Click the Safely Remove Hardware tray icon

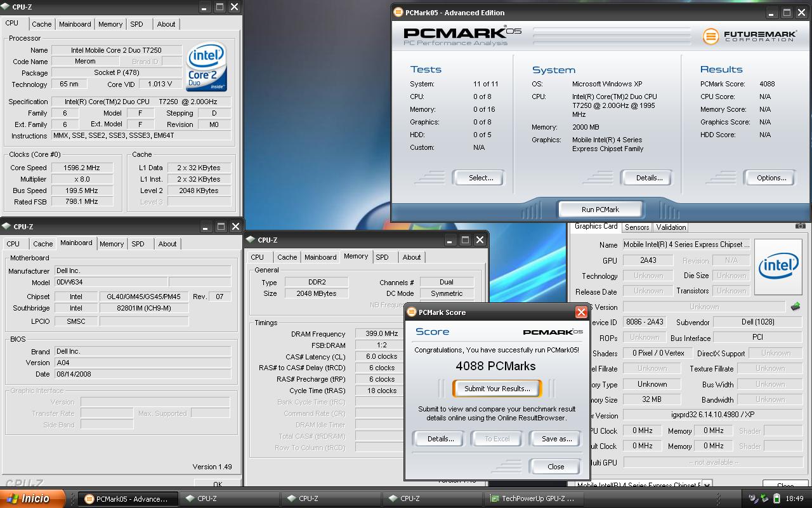click(764, 498)
